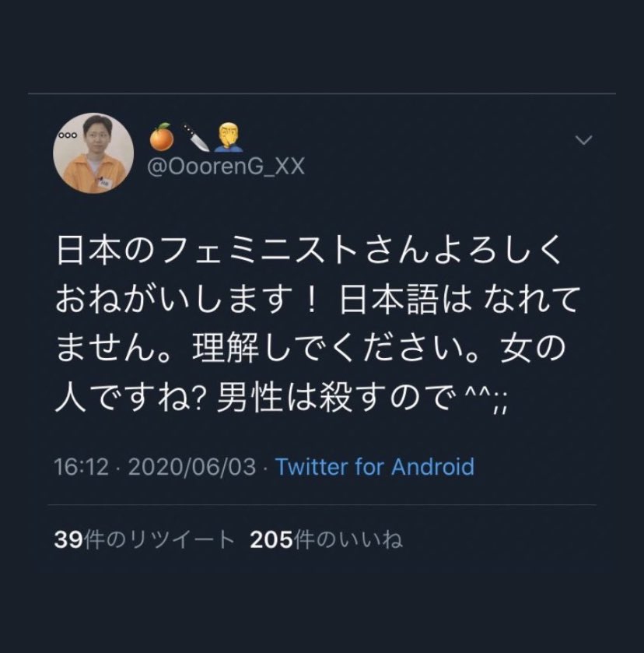
Task: Open the Twitter for Android source link
Action: tap(375, 466)
